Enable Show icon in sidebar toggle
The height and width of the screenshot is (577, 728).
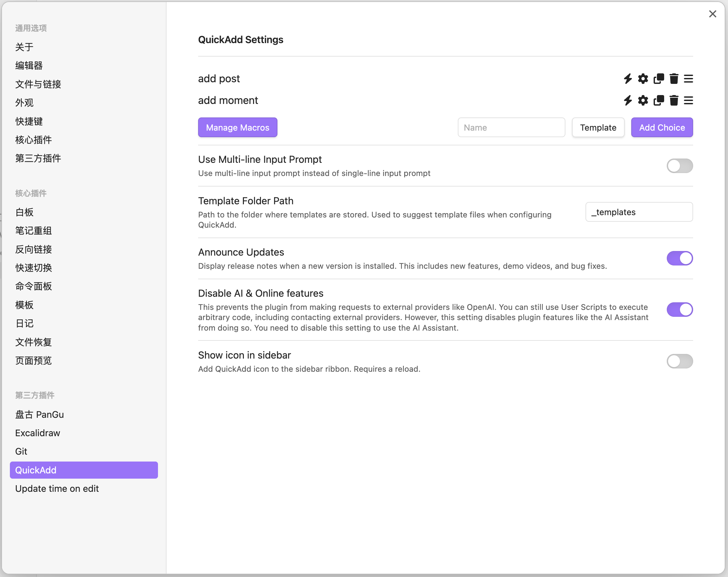679,361
